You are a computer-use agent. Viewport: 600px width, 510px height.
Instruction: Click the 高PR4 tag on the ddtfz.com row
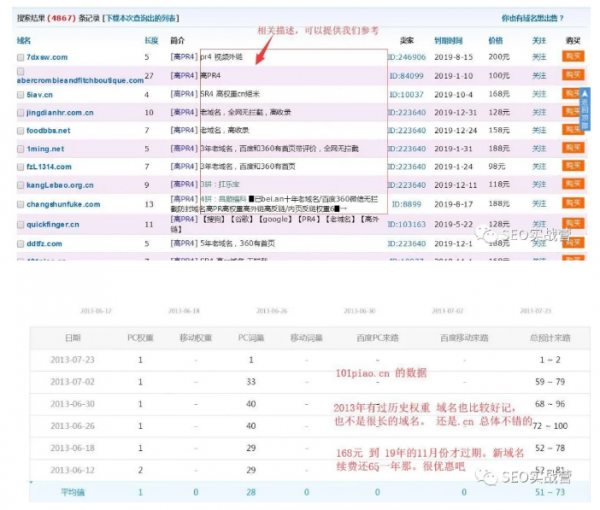(184, 243)
